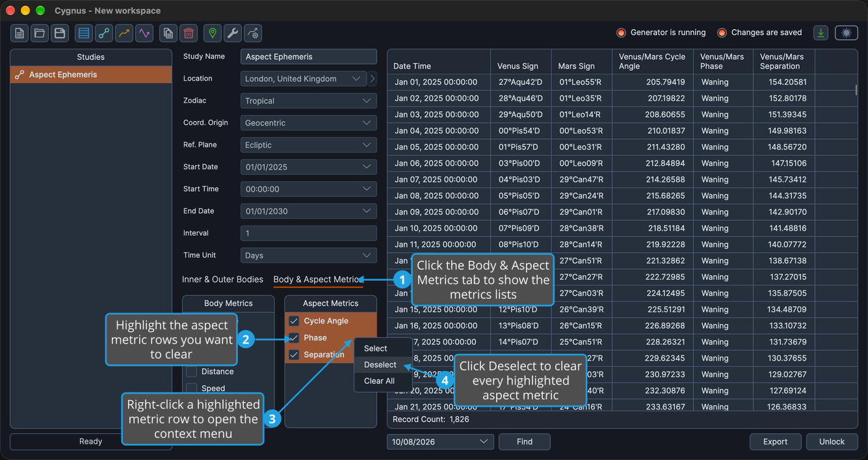Delete the study with the red trash icon

(x=189, y=33)
